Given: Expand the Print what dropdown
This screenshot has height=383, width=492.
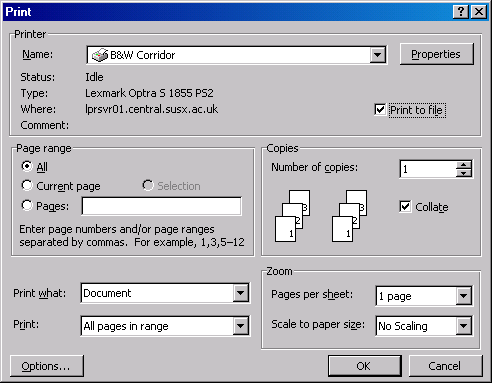Looking at the screenshot, I should 240,293.
